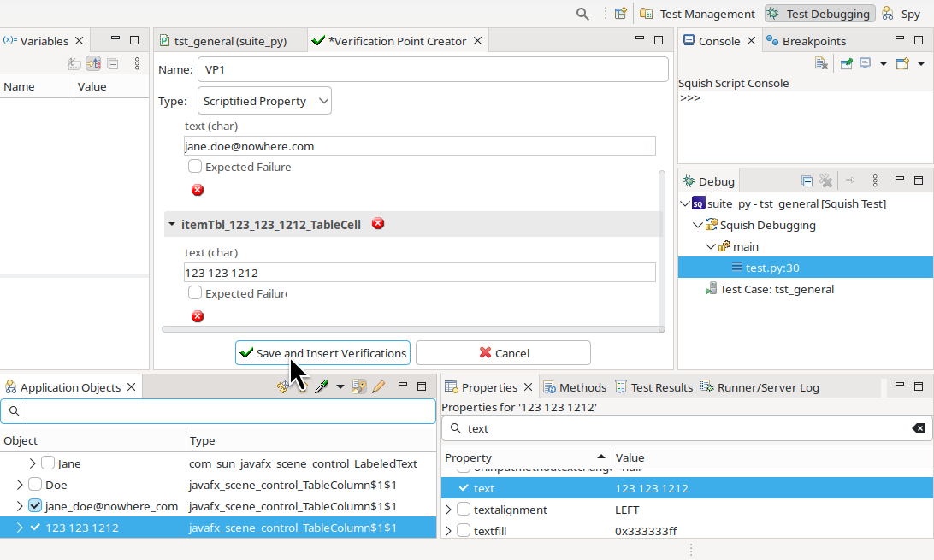934x560 pixels.
Task: Click the search magnifier in top toolbar
Action: [582, 14]
